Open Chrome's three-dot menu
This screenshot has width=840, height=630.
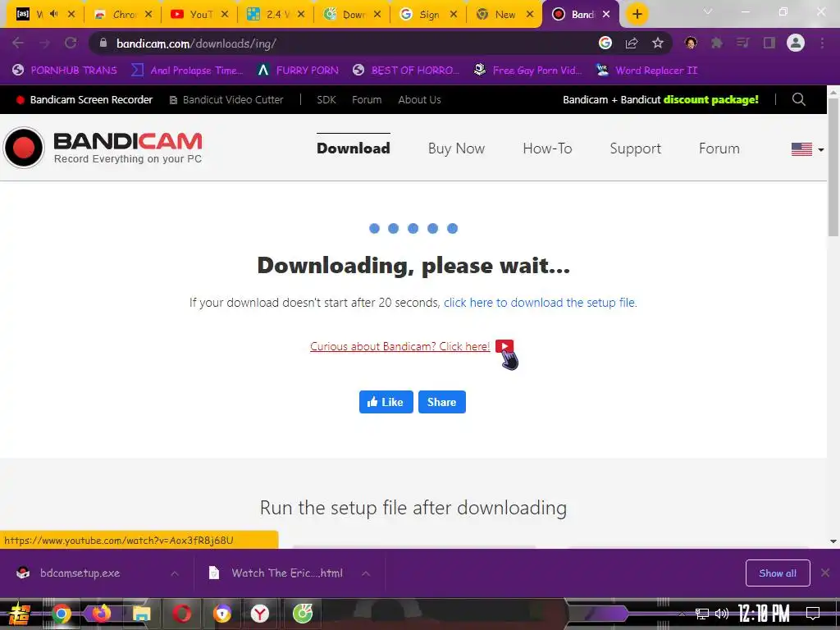pos(822,43)
